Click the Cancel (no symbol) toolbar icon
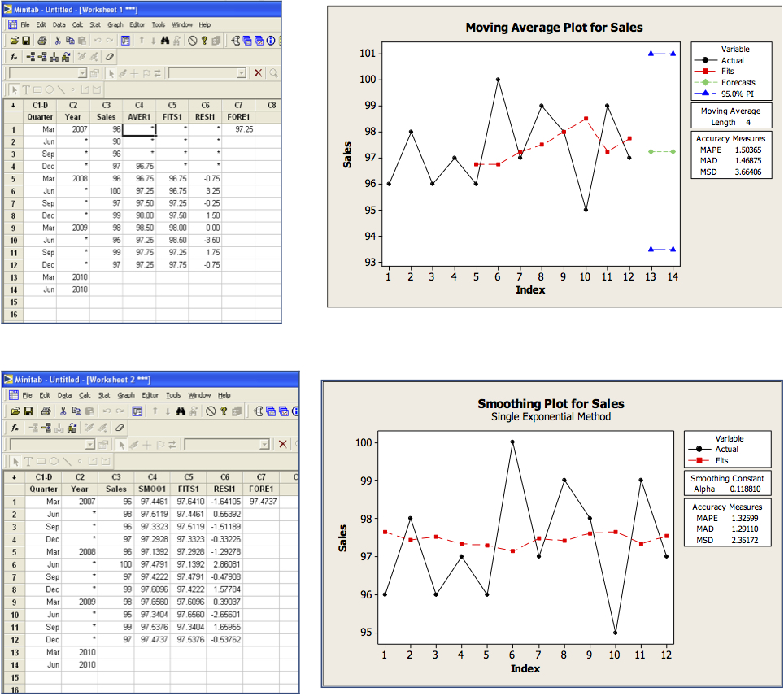The image size is (784, 696). tap(193, 41)
